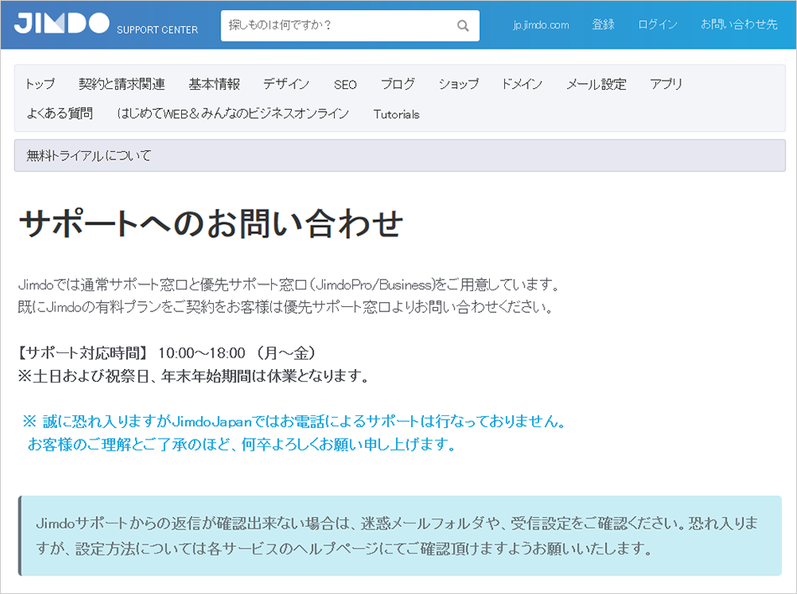Screen dimensions: 797x594
Task: Open はじめてWEB＆みんなのビジネスオンライン menu
Action: pyautogui.click(x=233, y=113)
